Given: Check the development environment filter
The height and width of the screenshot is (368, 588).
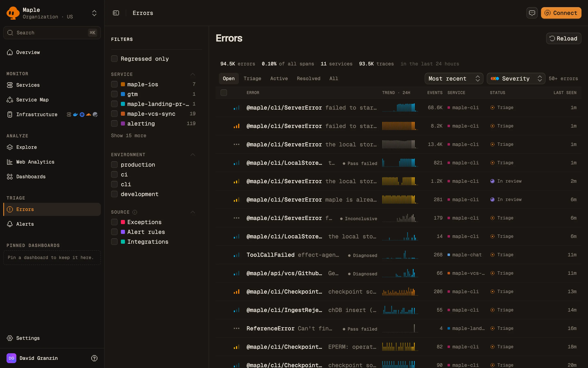Looking at the screenshot, I should tap(114, 194).
